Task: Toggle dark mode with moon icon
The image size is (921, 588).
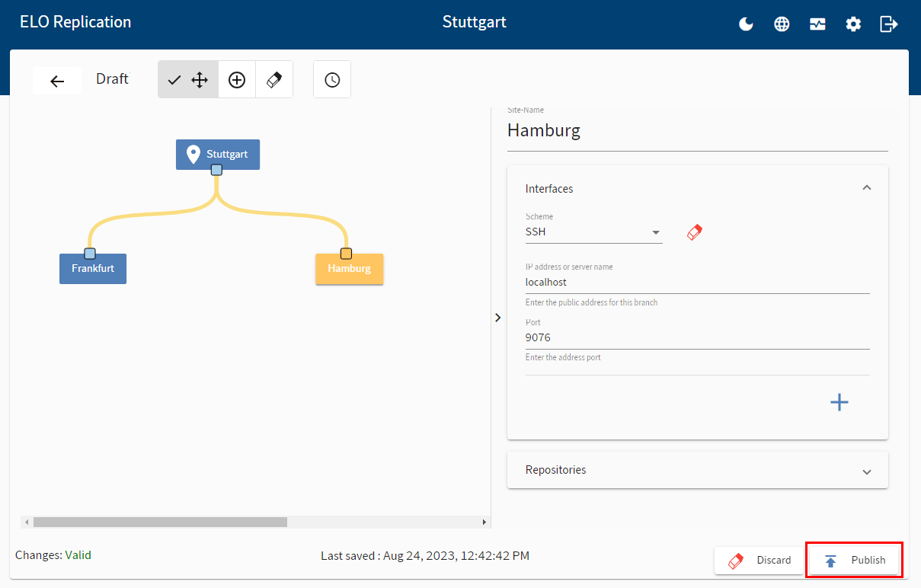Action: [x=746, y=24]
